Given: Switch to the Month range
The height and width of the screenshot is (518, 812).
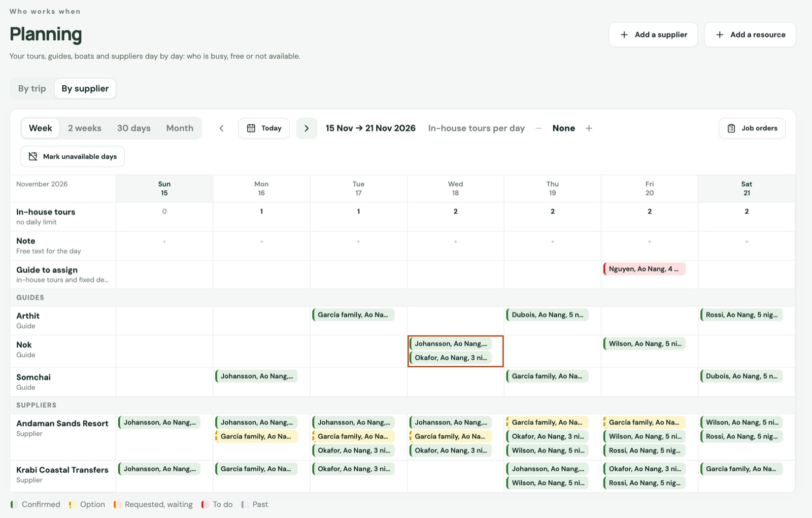Looking at the screenshot, I should (180, 128).
